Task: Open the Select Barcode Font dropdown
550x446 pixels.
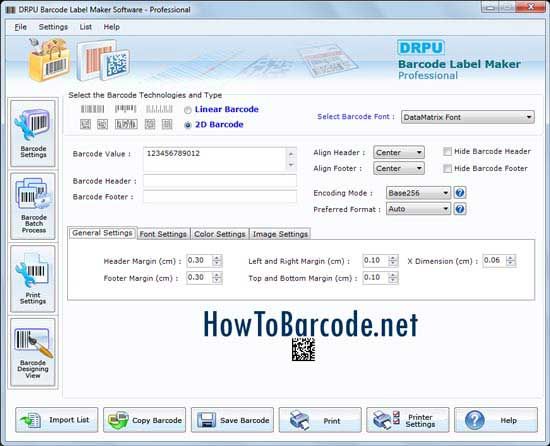Action: tap(468, 117)
